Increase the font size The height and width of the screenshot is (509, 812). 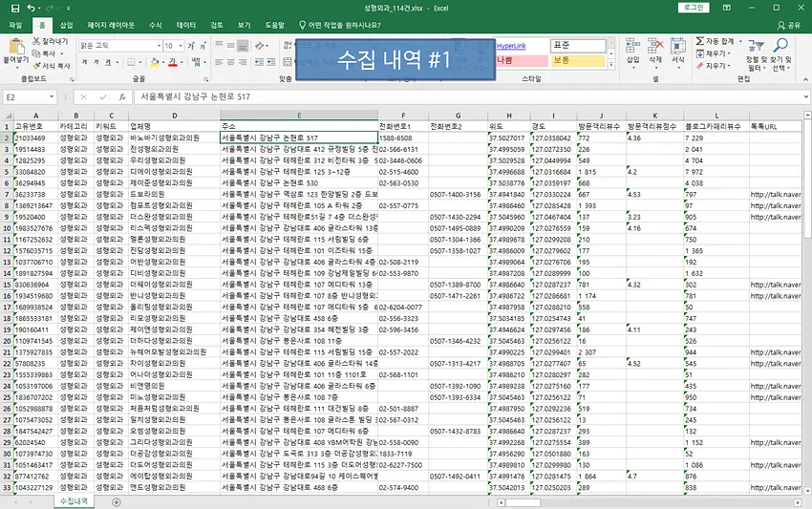click(x=191, y=46)
